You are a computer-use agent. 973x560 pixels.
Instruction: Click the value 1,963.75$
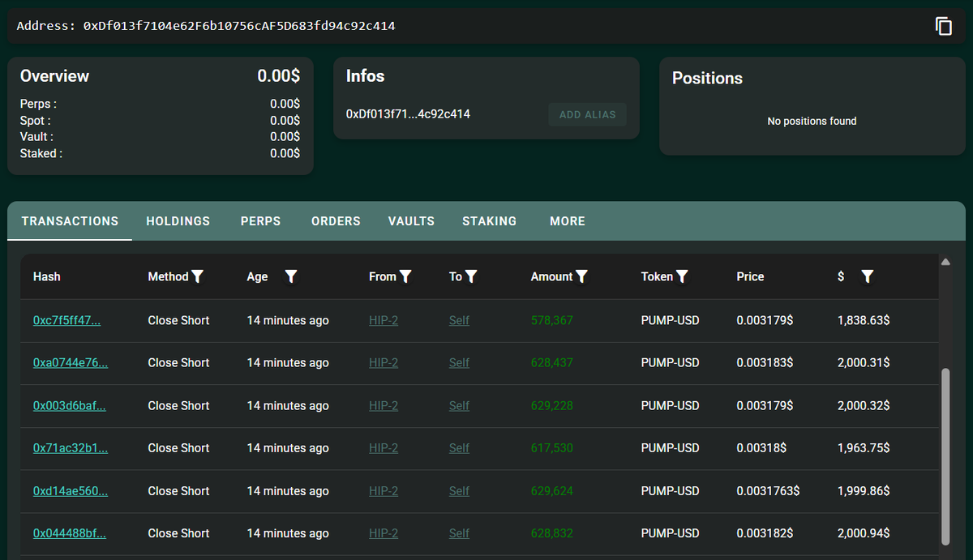(864, 447)
